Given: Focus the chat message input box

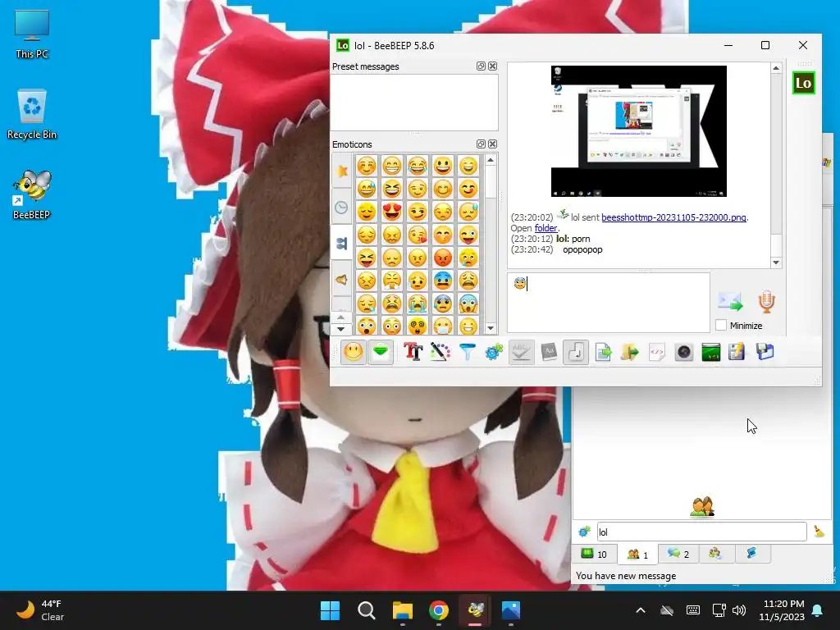Looking at the screenshot, I should (609, 303).
